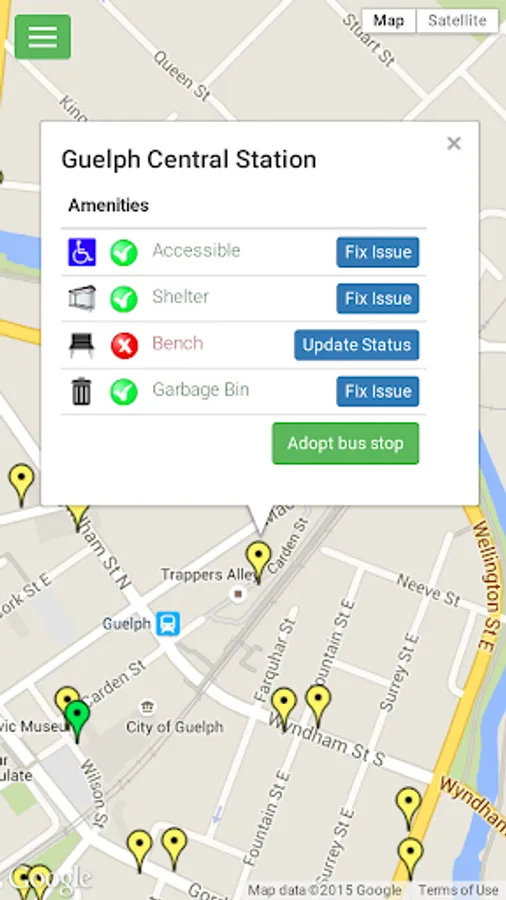
Task: Switch to Map view
Action: point(388,21)
